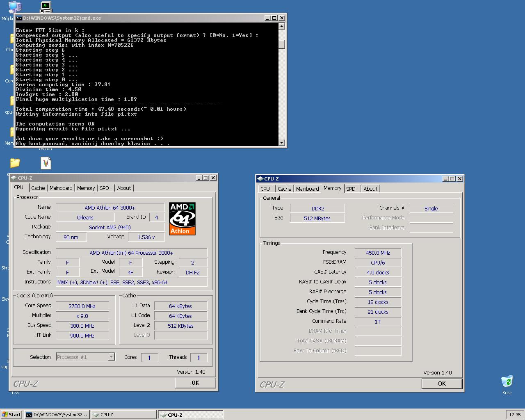This screenshot has height=420, width=525.
Task: Click the Command Rate value 1T
Action: (x=378, y=322)
